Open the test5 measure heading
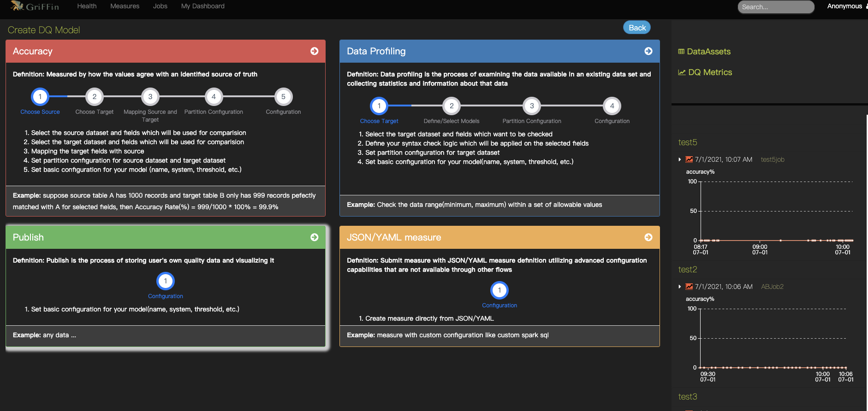The height and width of the screenshot is (411, 868). [x=688, y=142]
